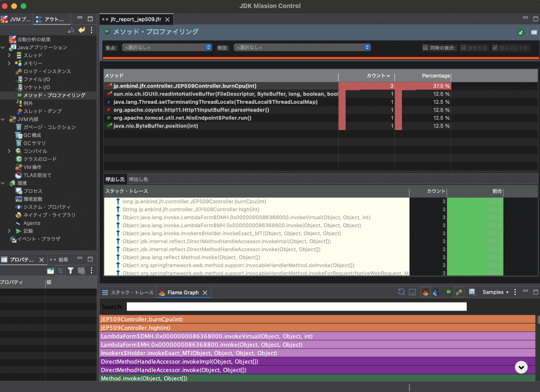Open the Samples dropdown menu

pyautogui.click(x=495, y=292)
